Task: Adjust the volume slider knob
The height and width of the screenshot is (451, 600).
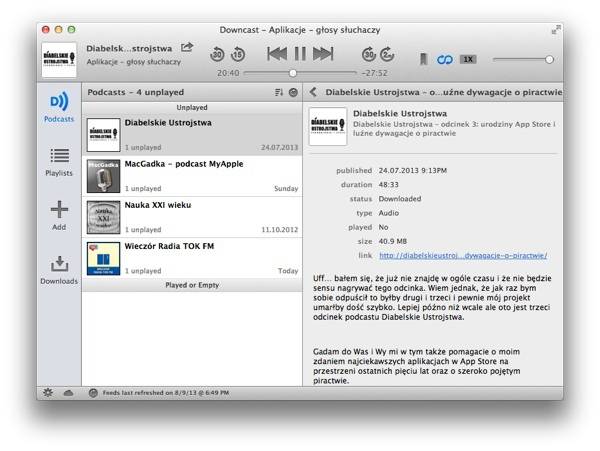Action: (x=549, y=60)
